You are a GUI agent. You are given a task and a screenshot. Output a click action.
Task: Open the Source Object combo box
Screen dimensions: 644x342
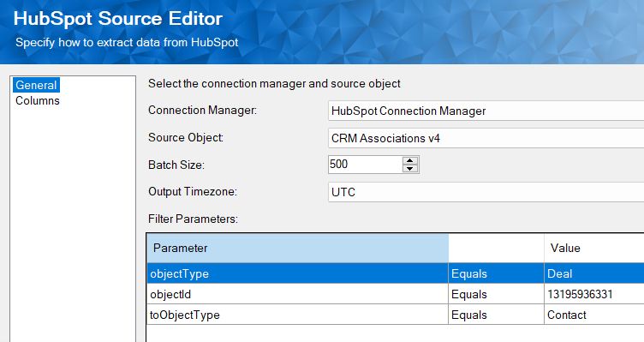tap(486, 138)
